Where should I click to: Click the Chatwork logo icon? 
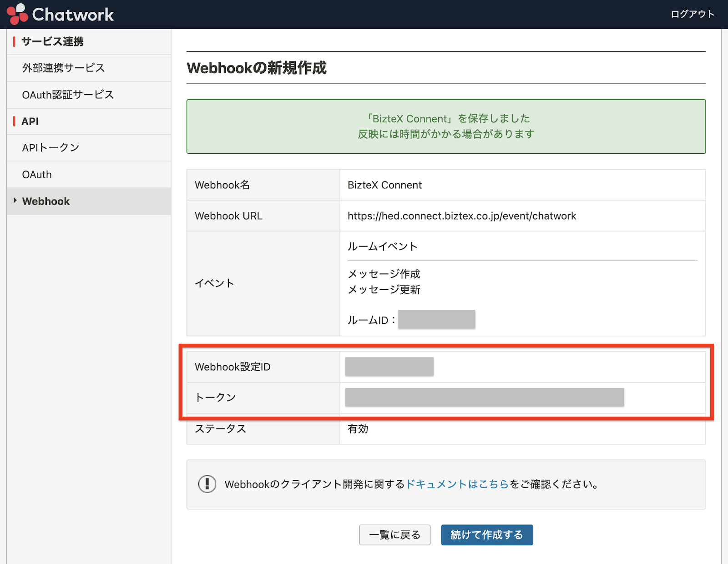[18, 14]
